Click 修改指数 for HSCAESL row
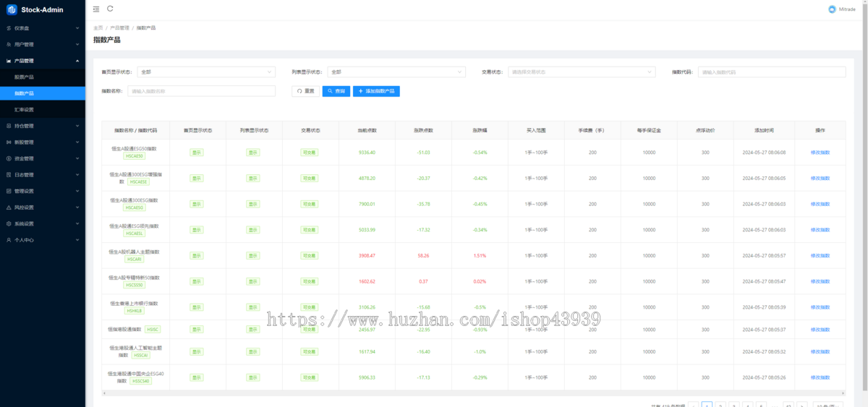 (x=820, y=230)
